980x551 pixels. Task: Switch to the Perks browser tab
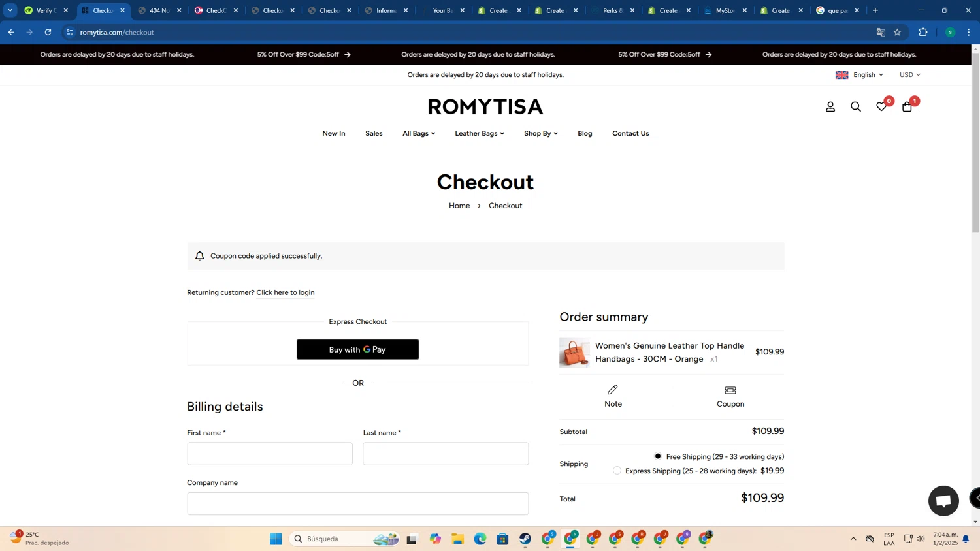tap(612, 10)
